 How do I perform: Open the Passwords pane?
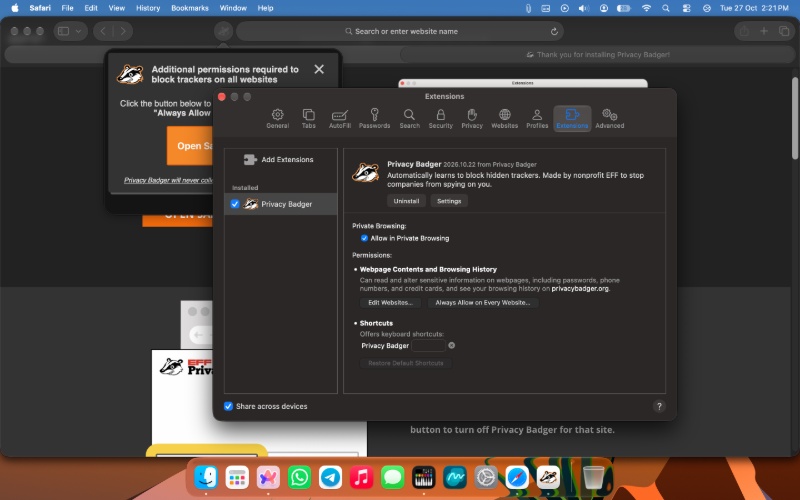tap(374, 118)
